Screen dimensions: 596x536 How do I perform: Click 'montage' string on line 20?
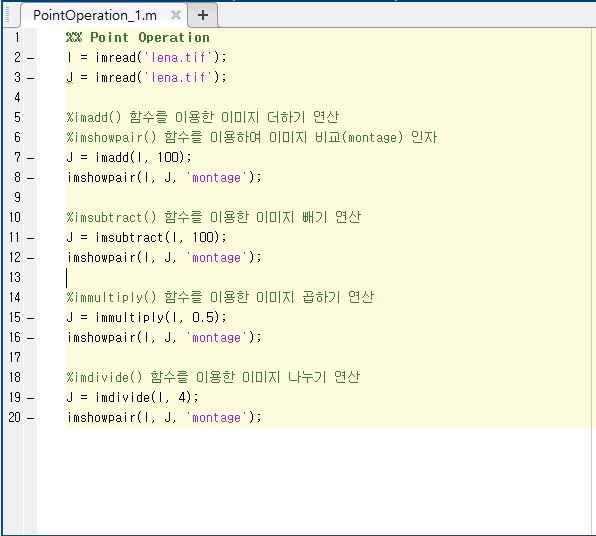click(x=216, y=417)
